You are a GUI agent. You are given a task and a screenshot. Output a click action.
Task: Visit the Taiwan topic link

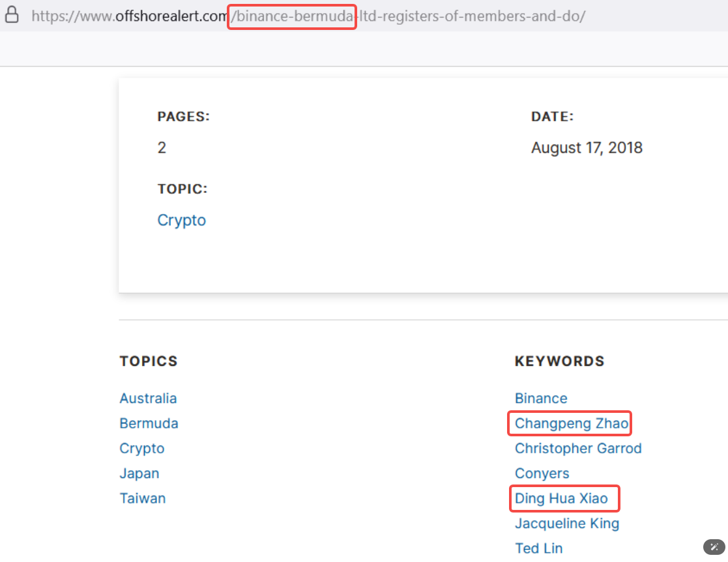(143, 498)
